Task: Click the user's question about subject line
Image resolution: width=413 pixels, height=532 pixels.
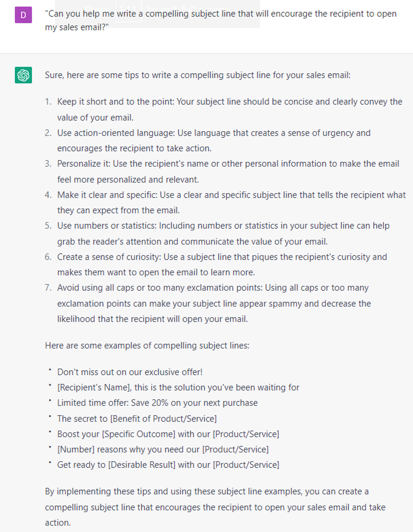Action: (x=221, y=20)
